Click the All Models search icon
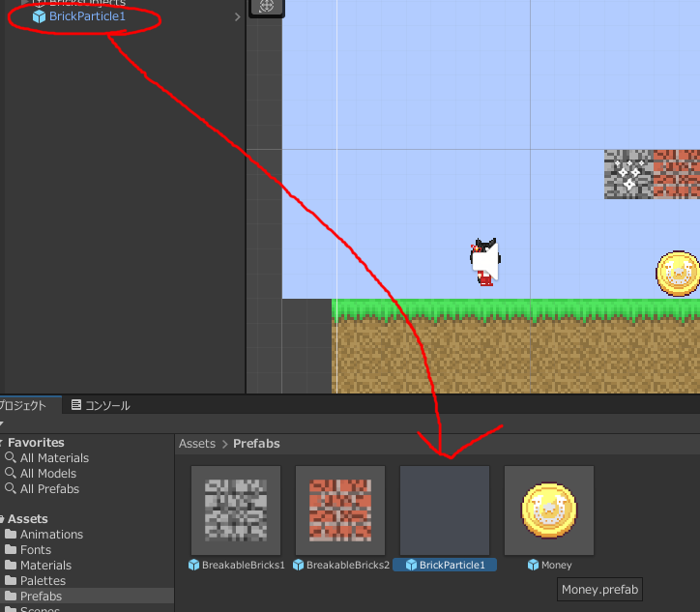Image resolution: width=700 pixels, height=612 pixels. pyautogui.click(x=11, y=473)
